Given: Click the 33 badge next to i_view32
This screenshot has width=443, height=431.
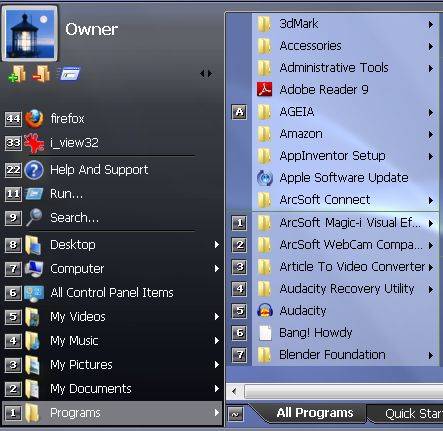Looking at the screenshot, I should click(x=13, y=143).
